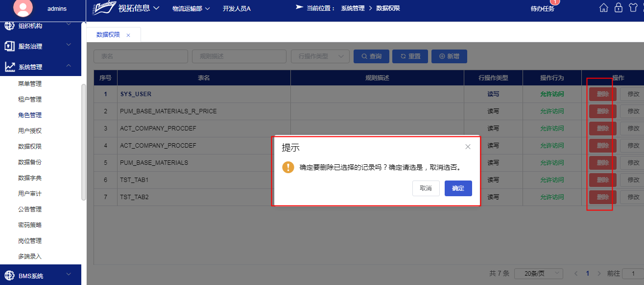The height and width of the screenshot is (285, 644).
Task: Open 公告管理 in sidebar
Action: 30,209
